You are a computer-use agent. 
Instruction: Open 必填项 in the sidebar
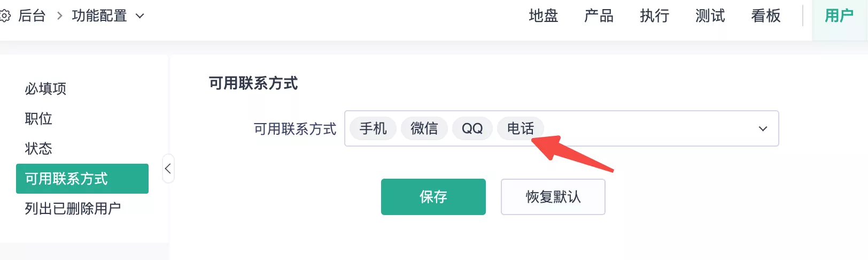coord(46,88)
